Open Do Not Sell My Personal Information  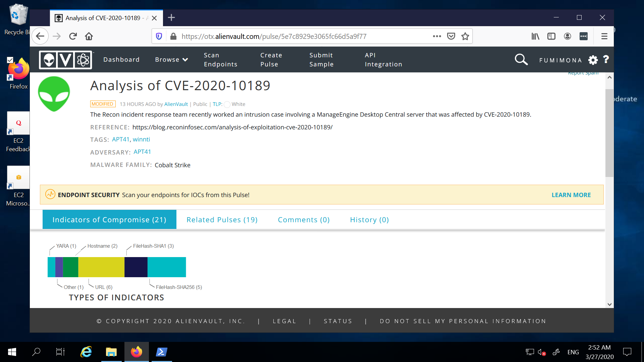463,321
